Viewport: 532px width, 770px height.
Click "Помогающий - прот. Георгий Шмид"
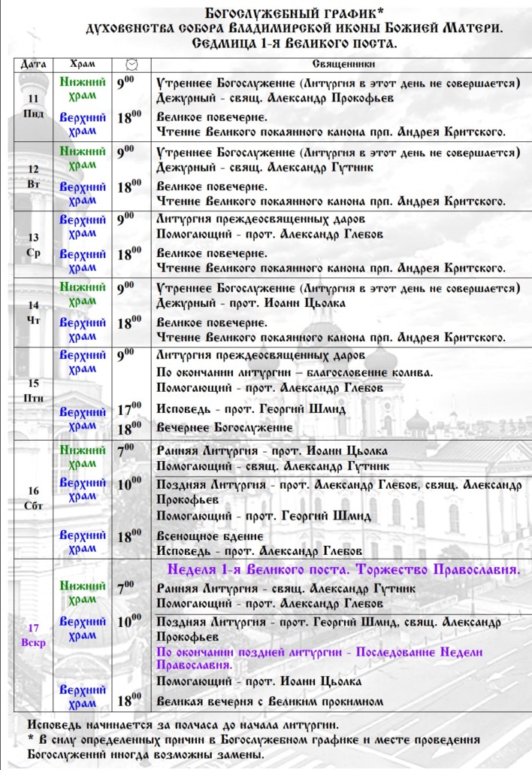[264, 516]
